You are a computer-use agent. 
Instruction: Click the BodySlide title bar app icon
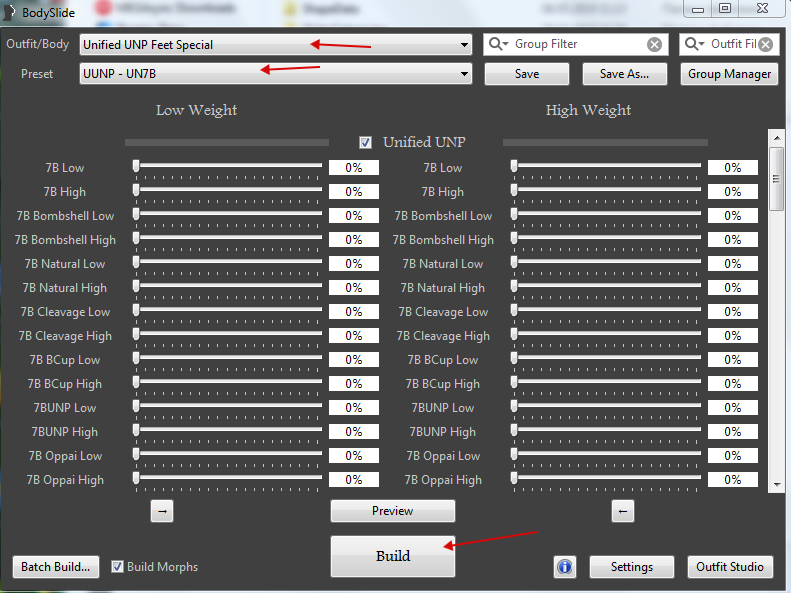tap(11, 12)
